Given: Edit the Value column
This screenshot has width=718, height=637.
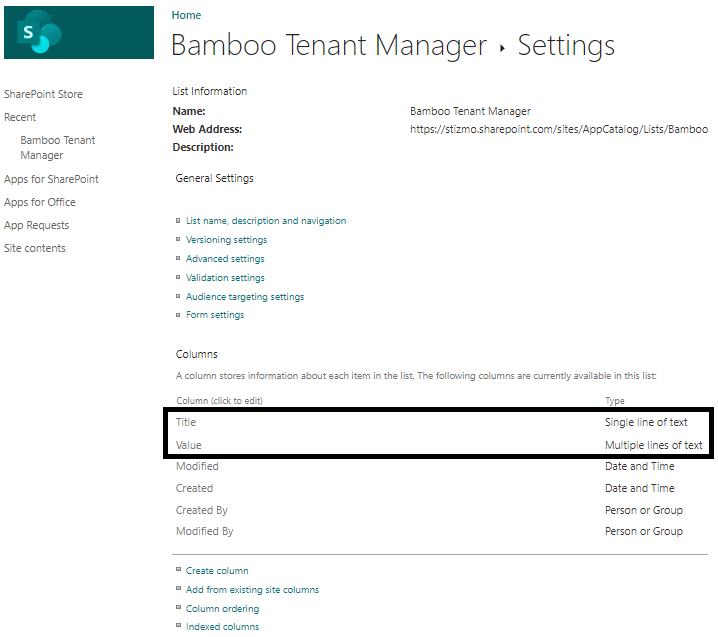Looking at the screenshot, I should 189,445.
